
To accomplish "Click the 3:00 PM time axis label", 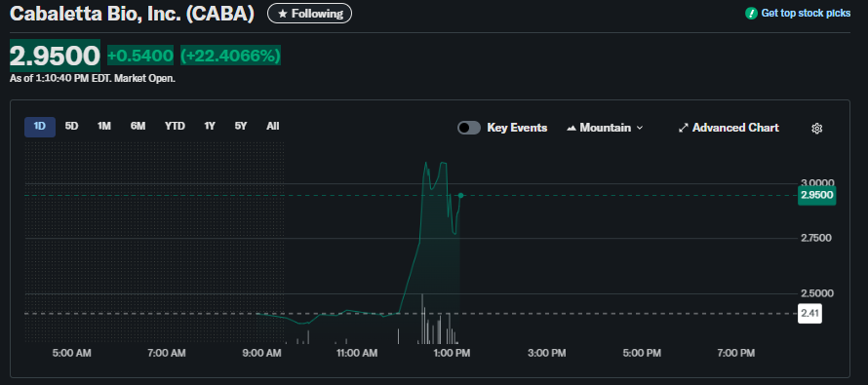I will [x=547, y=353].
